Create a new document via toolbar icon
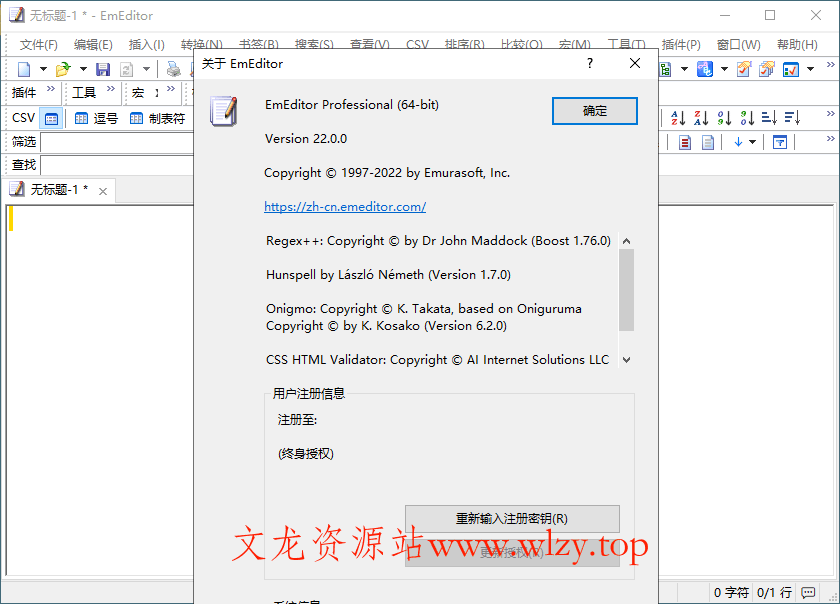The width and height of the screenshot is (840, 604). pyautogui.click(x=24, y=68)
